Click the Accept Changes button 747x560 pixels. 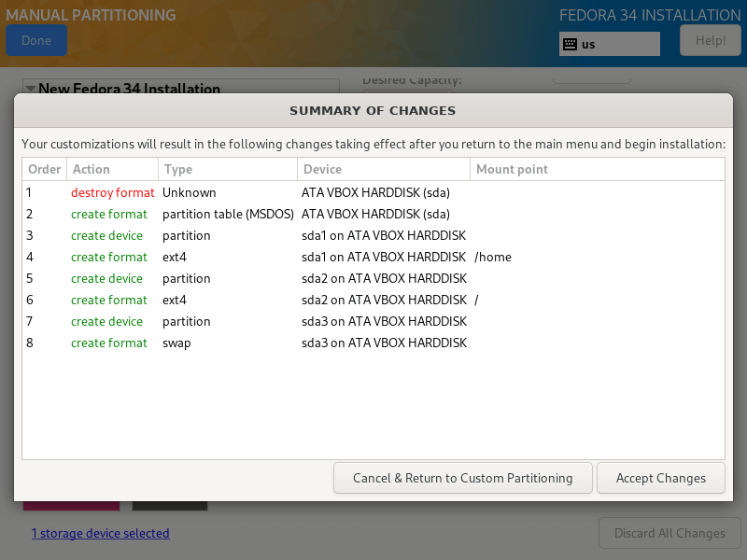pyautogui.click(x=660, y=478)
